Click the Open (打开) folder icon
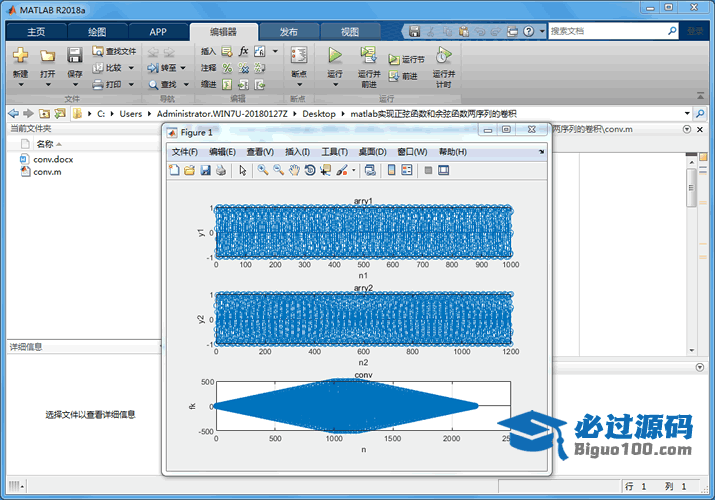Image resolution: width=715 pixels, height=500 pixels. (x=47, y=56)
